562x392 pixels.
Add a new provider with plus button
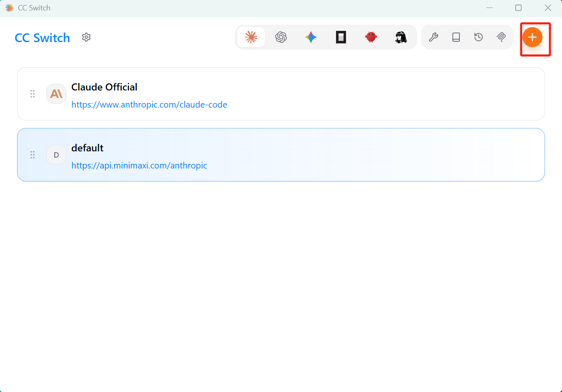tap(532, 37)
